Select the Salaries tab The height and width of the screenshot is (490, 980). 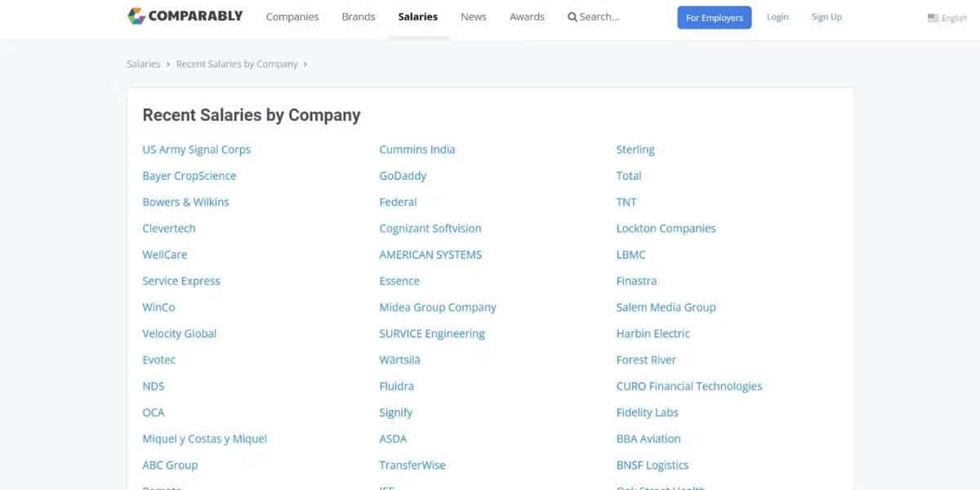[x=418, y=17]
